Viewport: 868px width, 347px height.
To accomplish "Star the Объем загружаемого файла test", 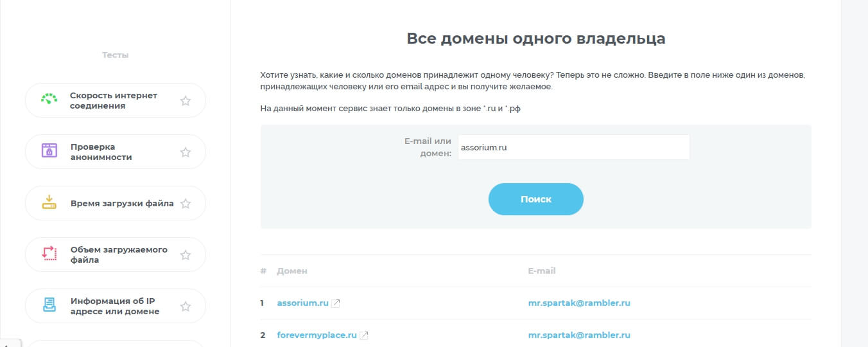I will click(186, 254).
